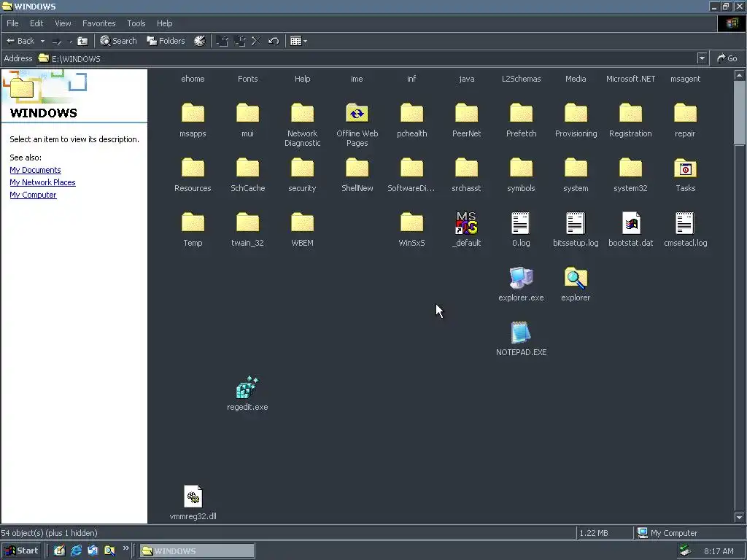Click the Delete X toolbar icon

[256, 41]
